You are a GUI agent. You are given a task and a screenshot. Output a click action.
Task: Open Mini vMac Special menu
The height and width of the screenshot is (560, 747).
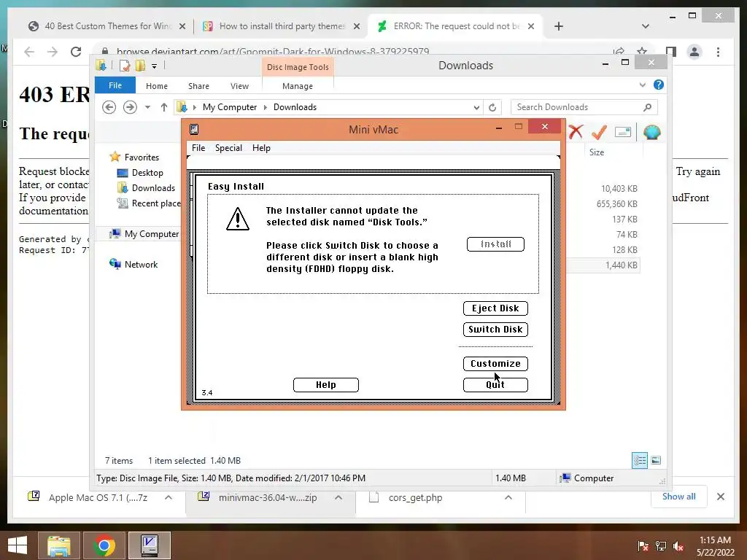[228, 148]
